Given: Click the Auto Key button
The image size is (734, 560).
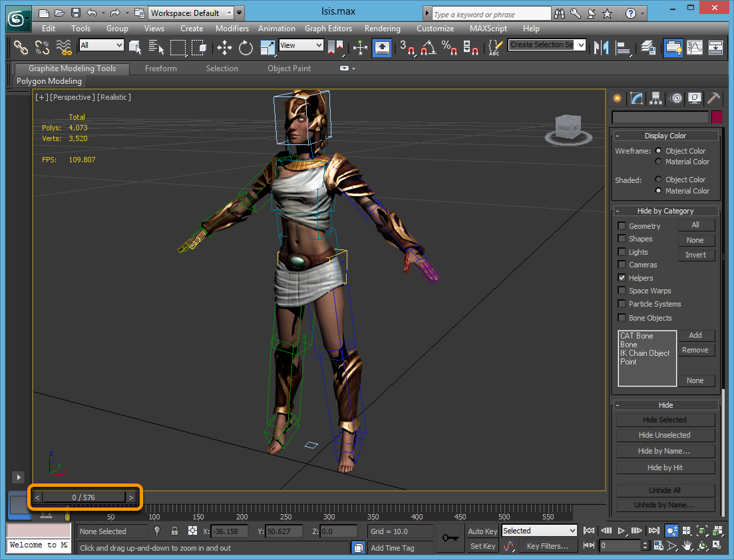Looking at the screenshot, I should point(482,531).
